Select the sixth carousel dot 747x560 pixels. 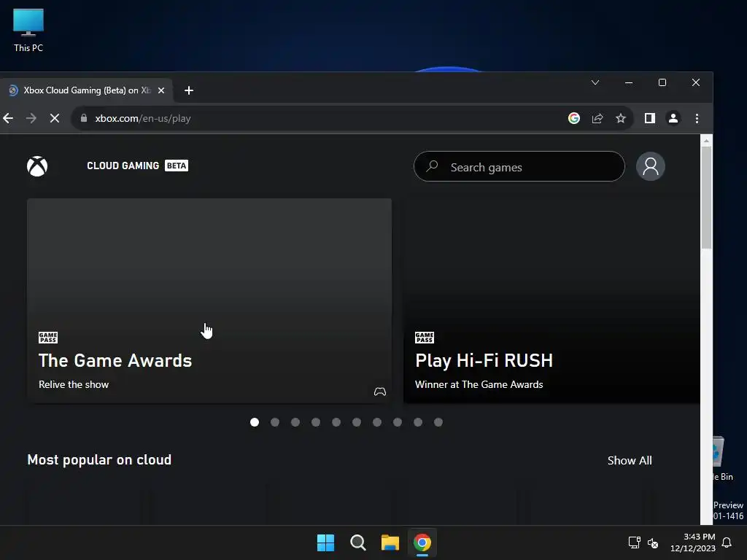357,422
